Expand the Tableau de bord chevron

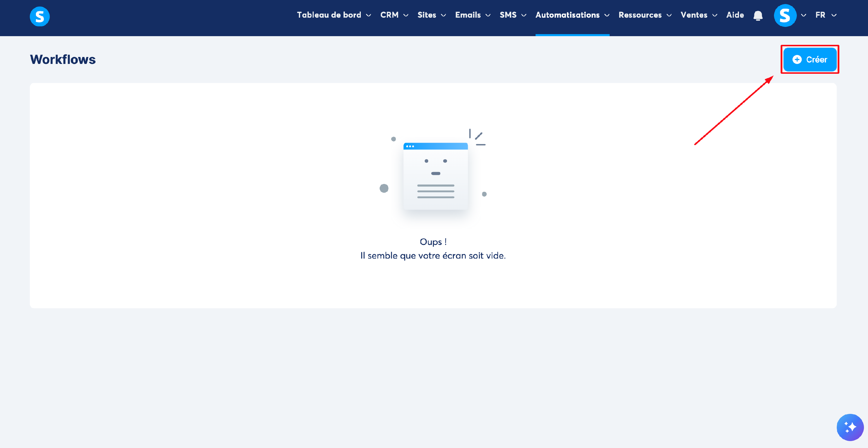[x=369, y=16]
